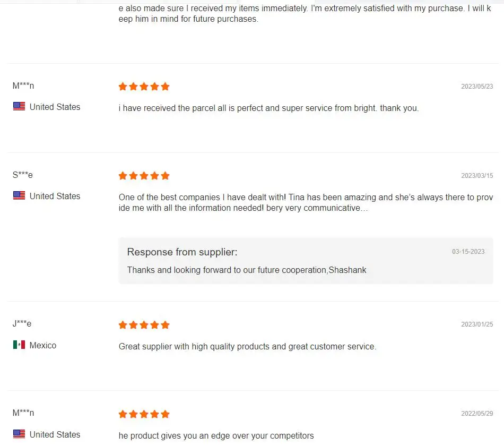The height and width of the screenshot is (445, 504).
Task: Click the star rating on the 'super service from bright' review
Action: (144, 87)
